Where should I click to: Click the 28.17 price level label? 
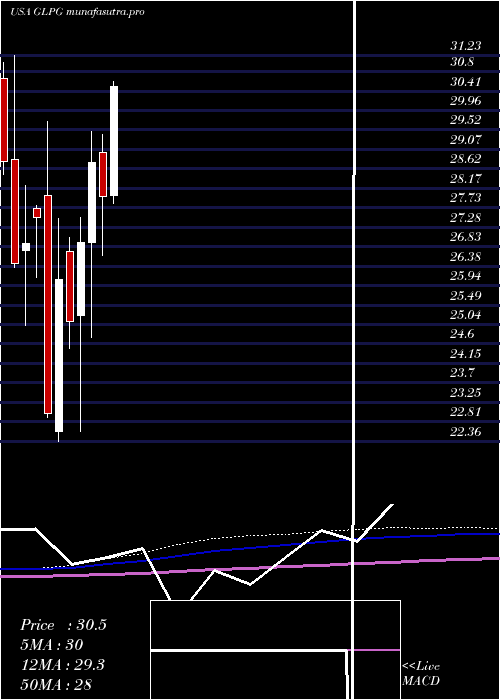click(466, 179)
